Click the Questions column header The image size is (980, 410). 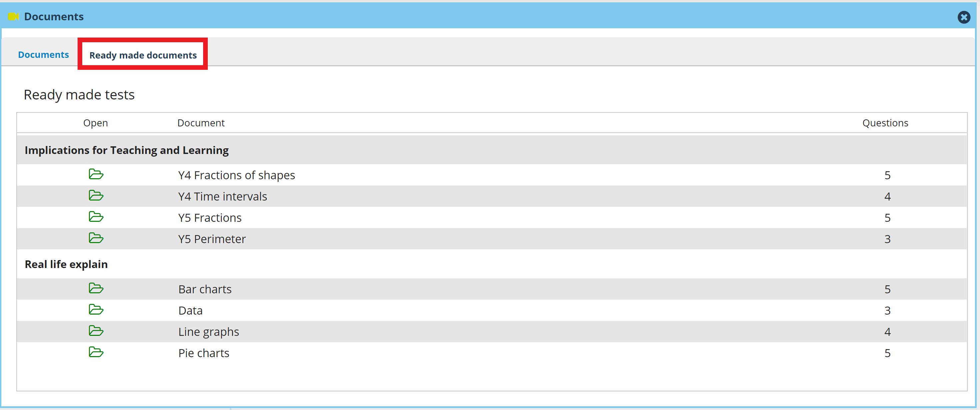(885, 123)
